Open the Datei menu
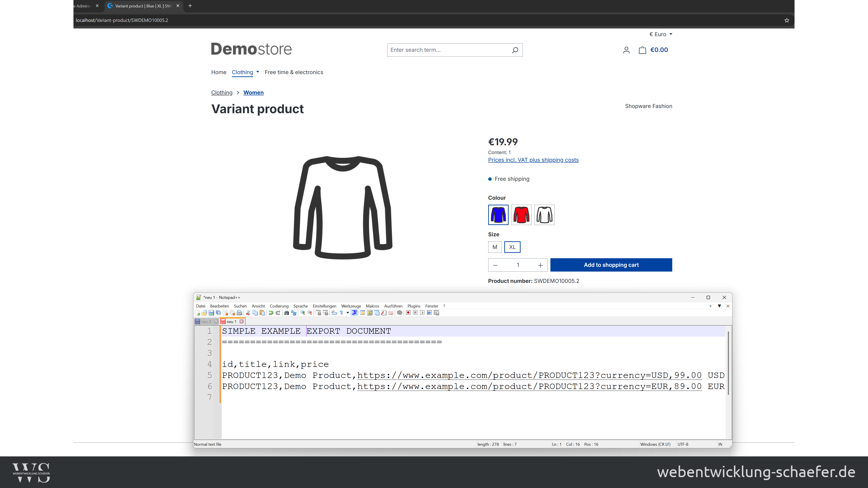 point(200,306)
